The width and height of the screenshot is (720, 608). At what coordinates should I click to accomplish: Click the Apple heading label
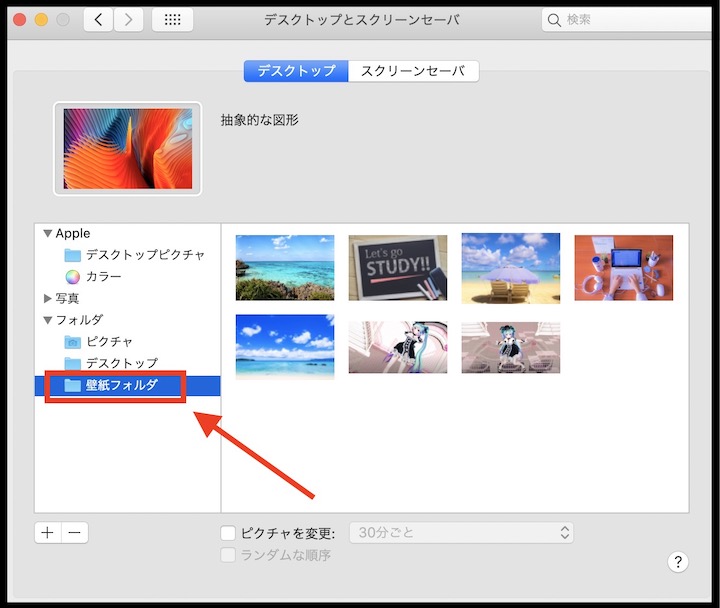click(x=73, y=233)
